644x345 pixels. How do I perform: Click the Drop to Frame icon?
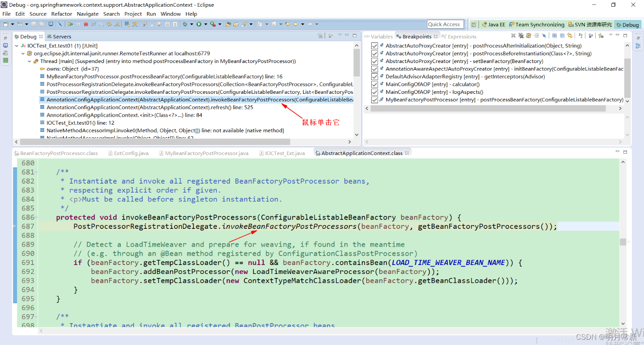tap(127, 24)
